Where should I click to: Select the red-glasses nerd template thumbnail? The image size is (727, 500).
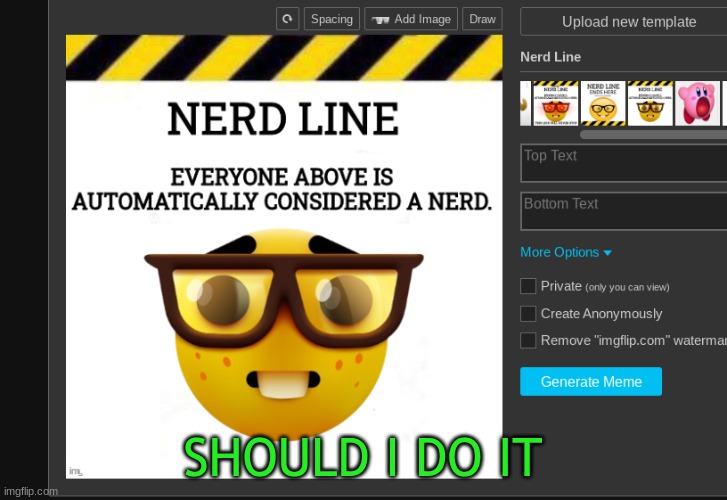tap(555, 103)
